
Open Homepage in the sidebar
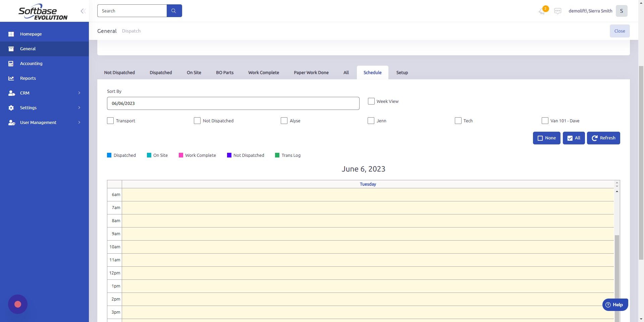tap(44, 34)
